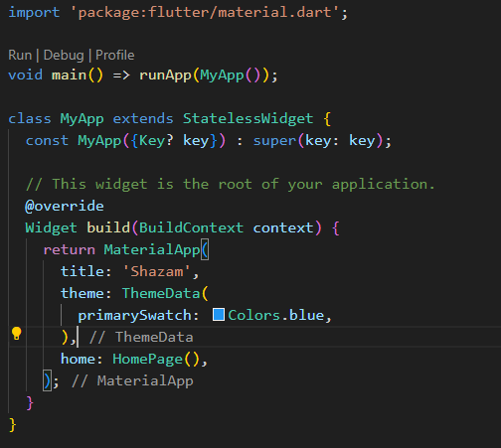Click the Widget return type
501x448 pixels.
(51, 227)
